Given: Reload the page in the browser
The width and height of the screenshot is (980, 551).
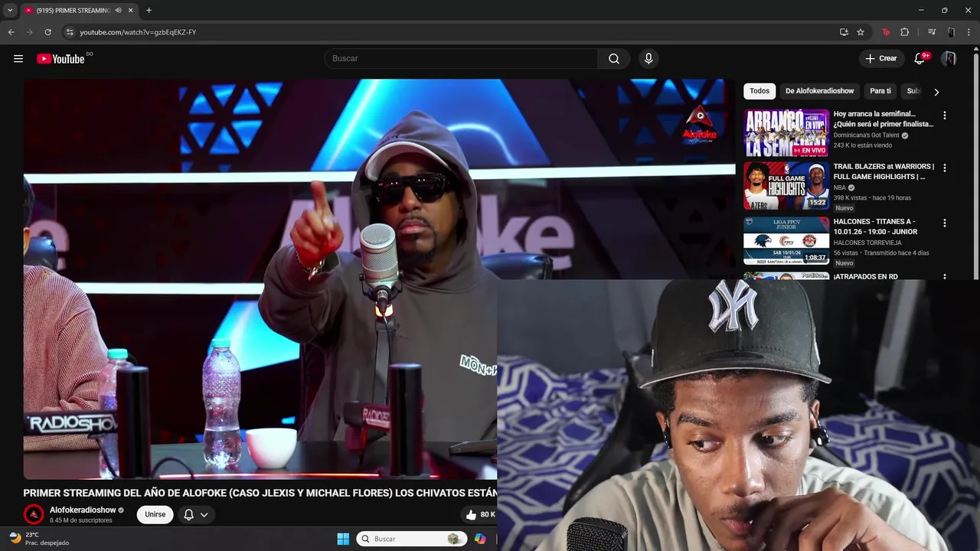Looking at the screenshot, I should click(x=47, y=32).
